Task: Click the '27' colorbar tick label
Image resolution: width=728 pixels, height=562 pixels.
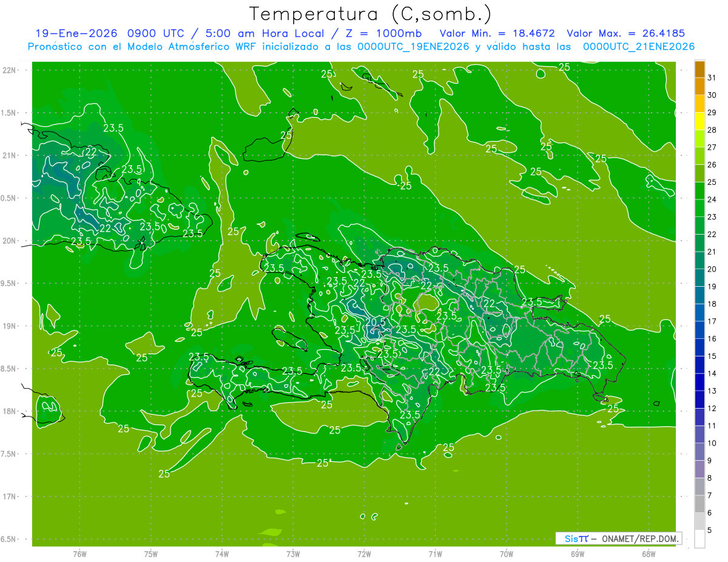Action: [x=712, y=147]
